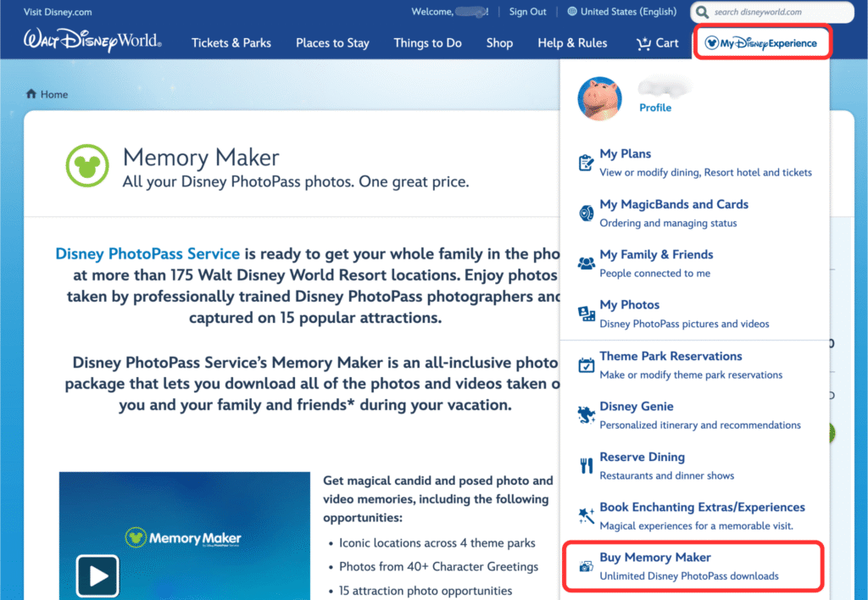
Task: Open the Places to Stay menu
Action: (332, 43)
